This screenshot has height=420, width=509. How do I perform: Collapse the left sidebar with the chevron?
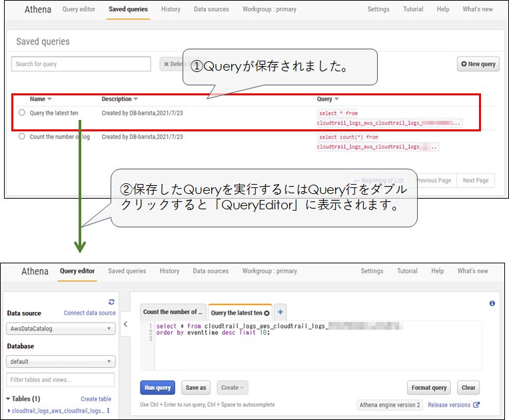point(126,324)
